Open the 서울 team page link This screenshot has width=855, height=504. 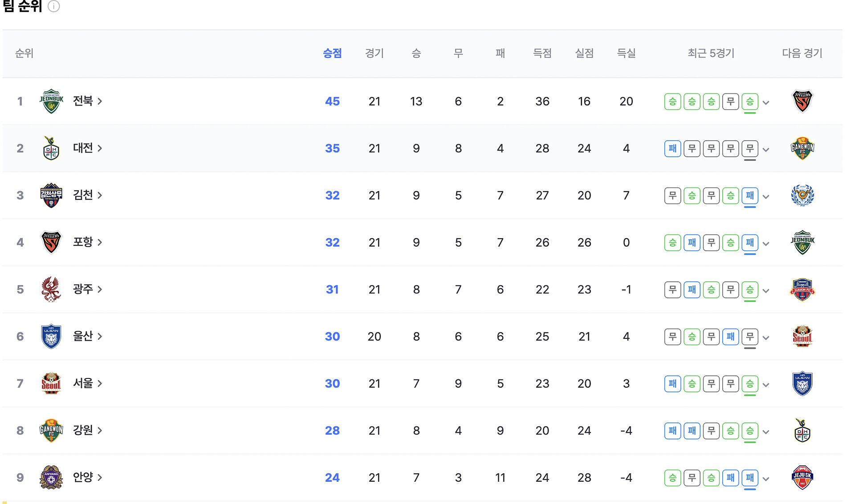tap(87, 383)
